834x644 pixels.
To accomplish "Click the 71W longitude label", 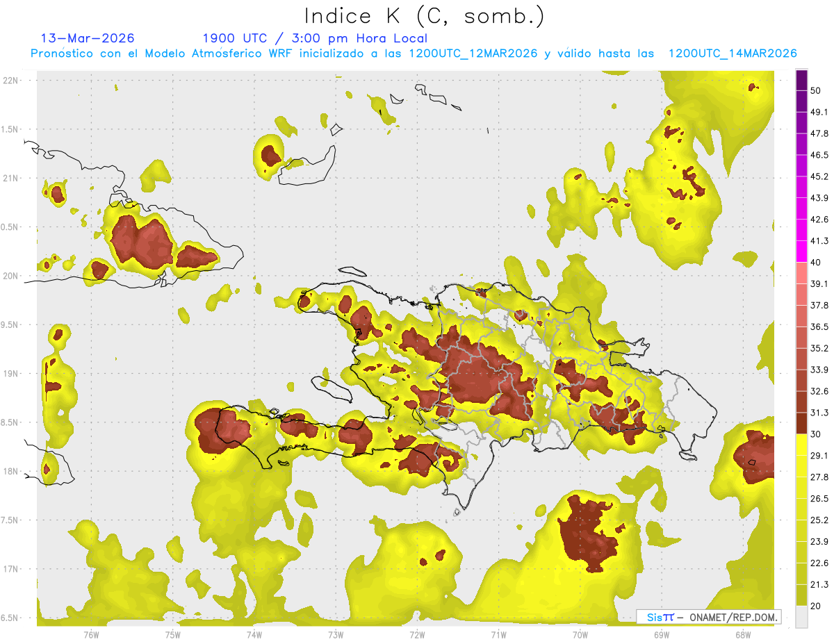I will pyautogui.click(x=498, y=634).
